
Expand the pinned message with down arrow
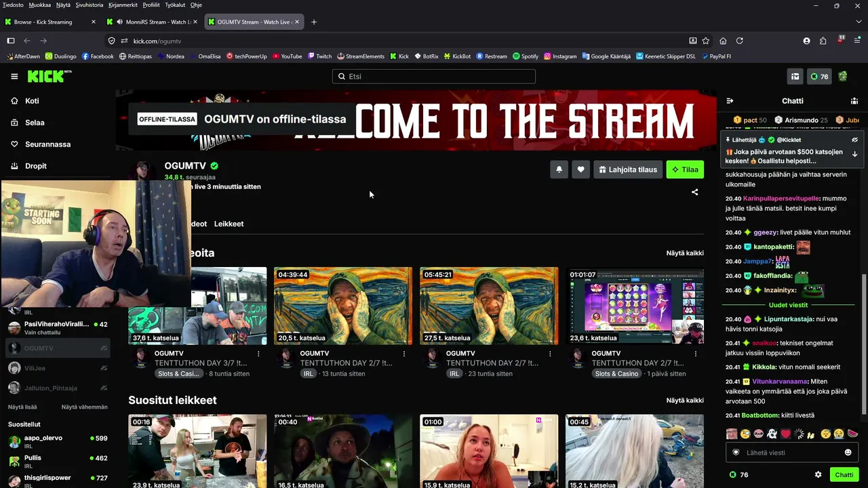click(x=854, y=154)
